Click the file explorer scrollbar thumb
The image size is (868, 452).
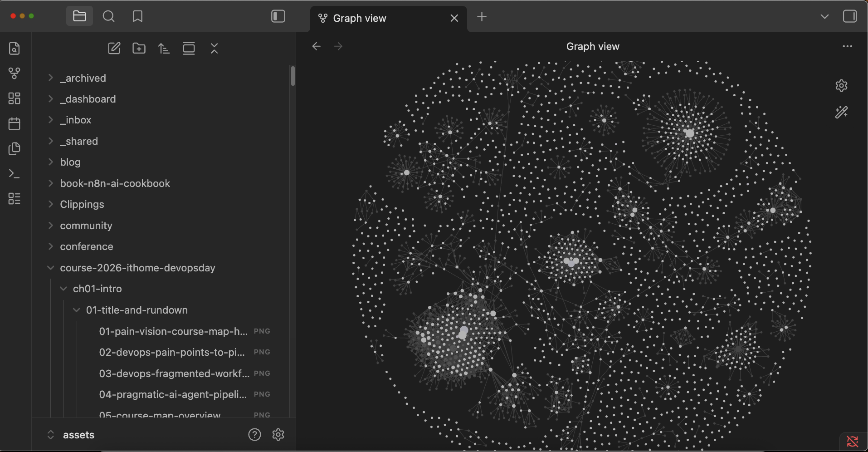click(x=293, y=76)
